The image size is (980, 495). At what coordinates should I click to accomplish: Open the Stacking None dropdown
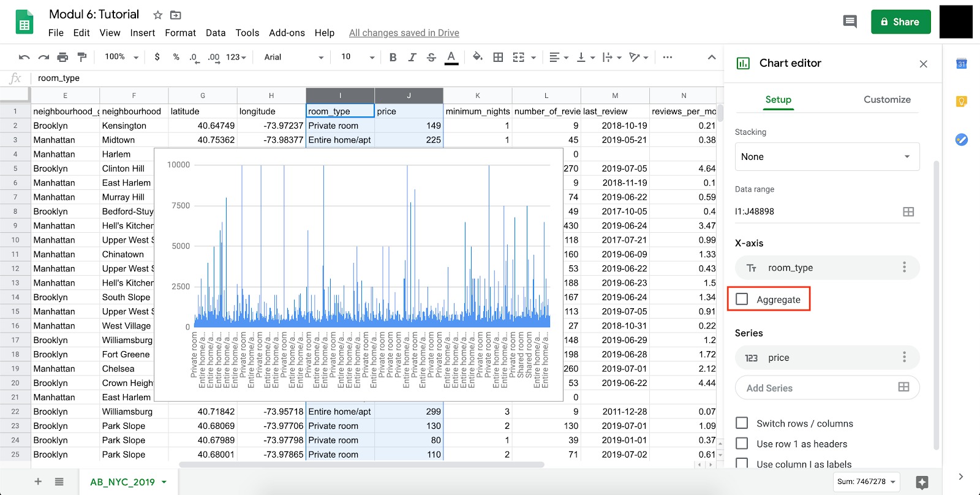[x=827, y=157]
